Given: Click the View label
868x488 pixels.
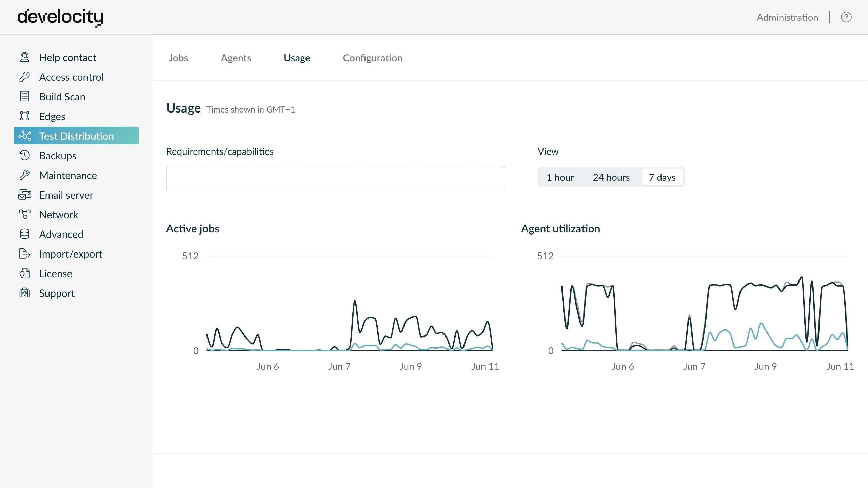Looking at the screenshot, I should click(x=548, y=151).
